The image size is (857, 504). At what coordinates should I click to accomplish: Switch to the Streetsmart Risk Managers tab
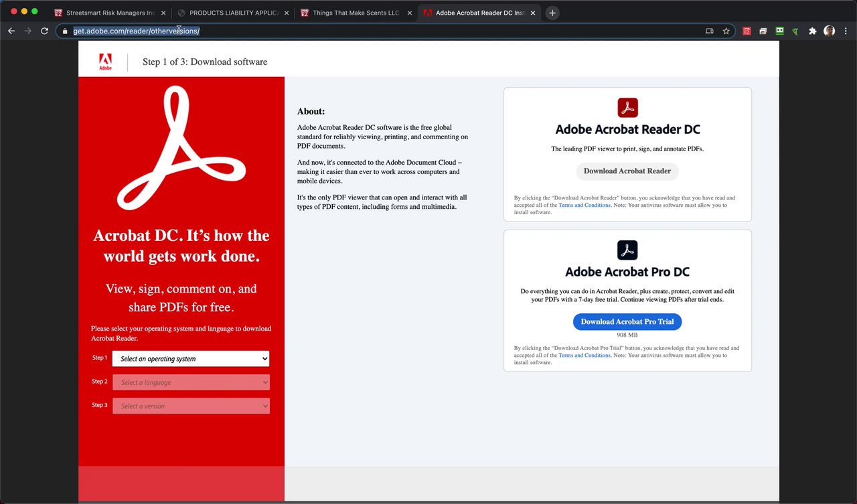tap(109, 13)
